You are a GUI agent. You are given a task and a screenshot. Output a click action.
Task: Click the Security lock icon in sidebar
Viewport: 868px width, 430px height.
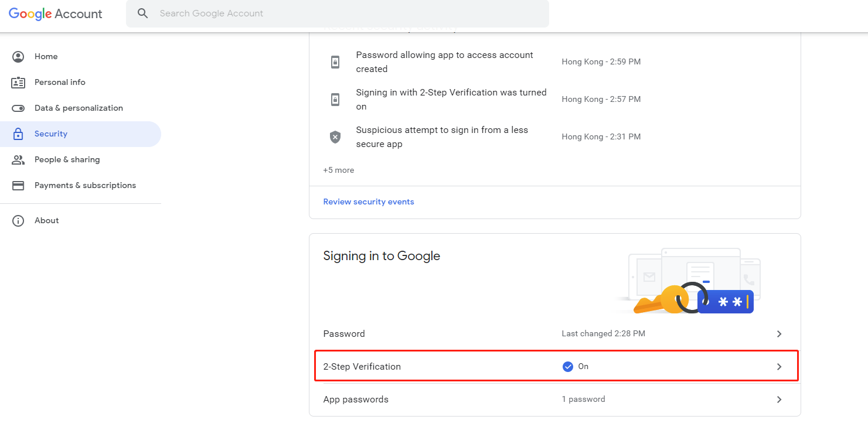coord(18,134)
